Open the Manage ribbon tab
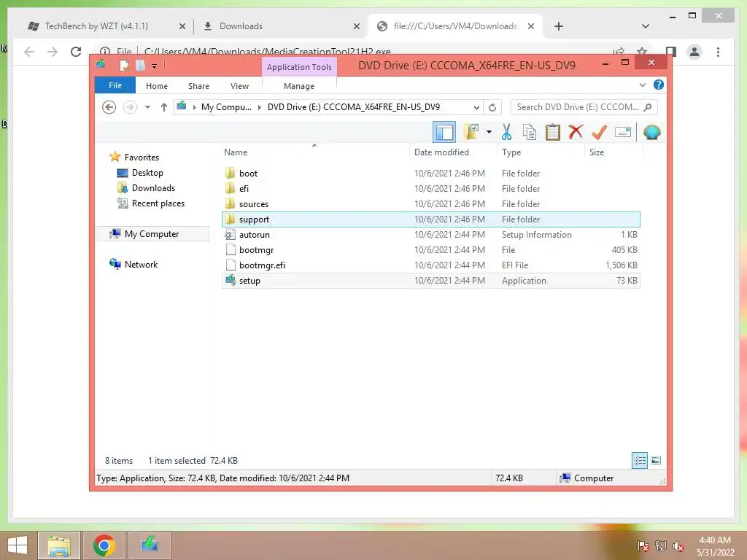The height and width of the screenshot is (560, 747). click(299, 86)
